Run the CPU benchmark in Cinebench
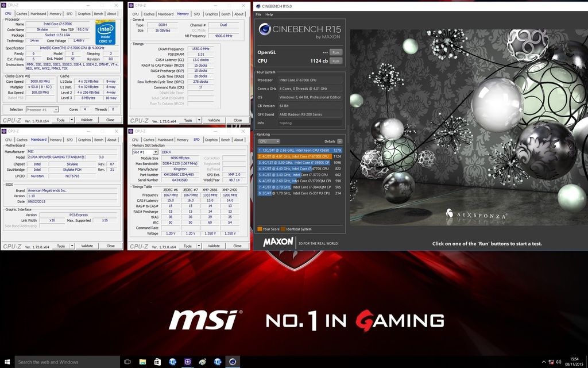Viewport: 588px width, 368px height. (x=336, y=61)
